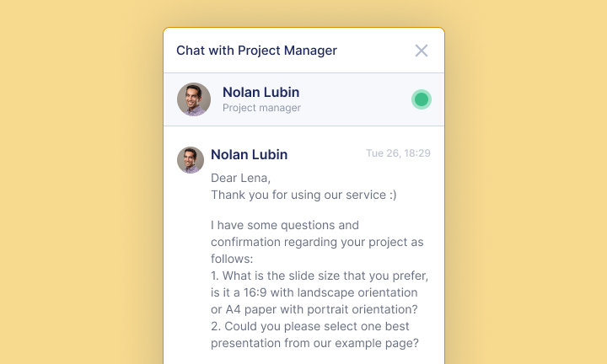This screenshot has height=364, width=607.
Task: Close the Project Manager chat window
Action: tap(422, 51)
